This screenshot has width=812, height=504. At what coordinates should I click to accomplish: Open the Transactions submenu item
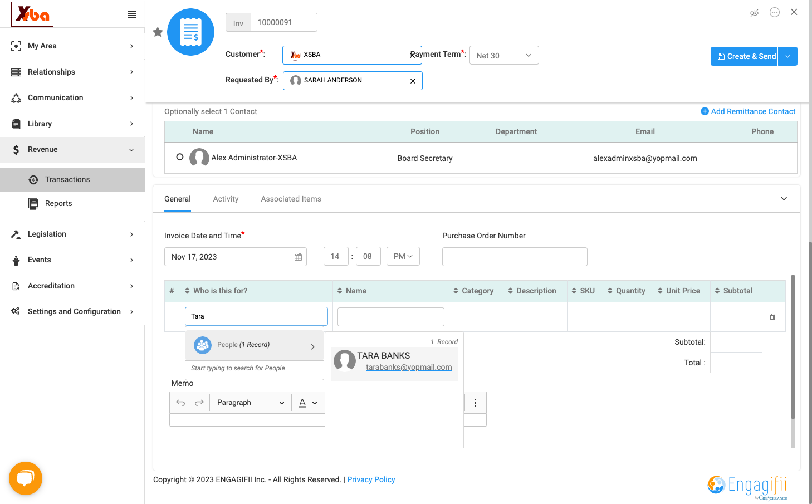[72, 179]
